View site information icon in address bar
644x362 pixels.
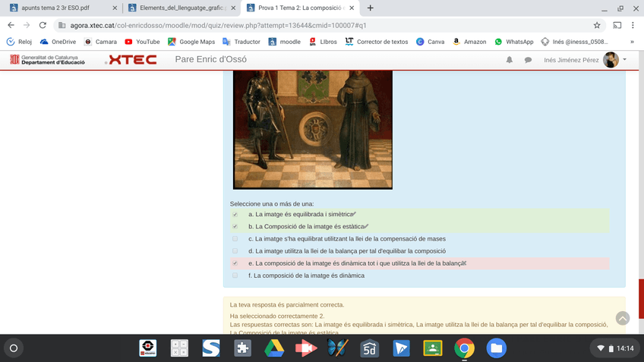pyautogui.click(x=62, y=25)
